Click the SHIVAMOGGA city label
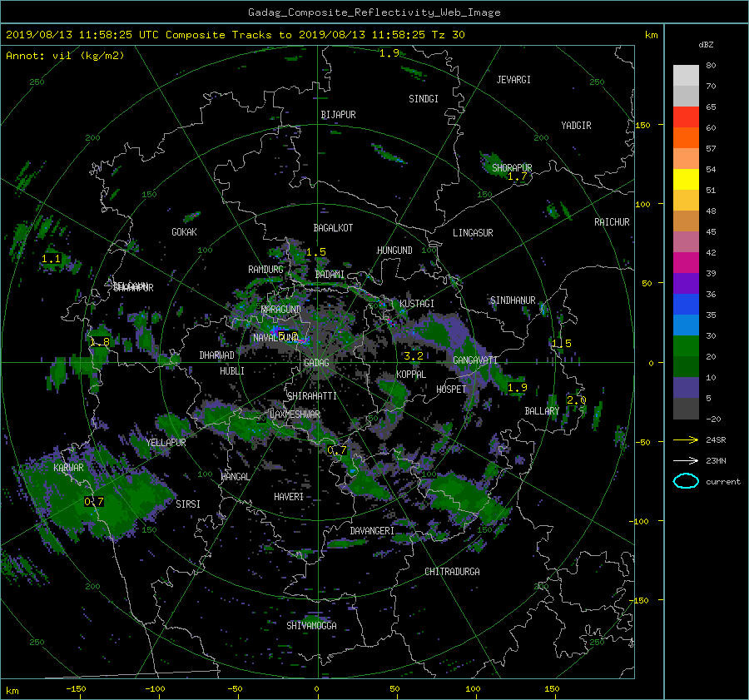The width and height of the screenshot is (749, 700). (x=311, y=626)
